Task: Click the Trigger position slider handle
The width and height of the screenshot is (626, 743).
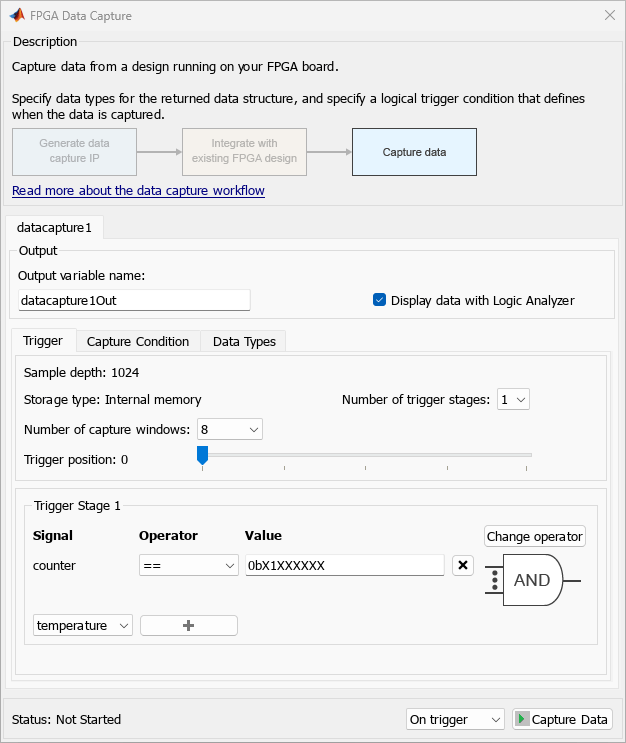Action: pyautogui.click(x=202, y=456)
